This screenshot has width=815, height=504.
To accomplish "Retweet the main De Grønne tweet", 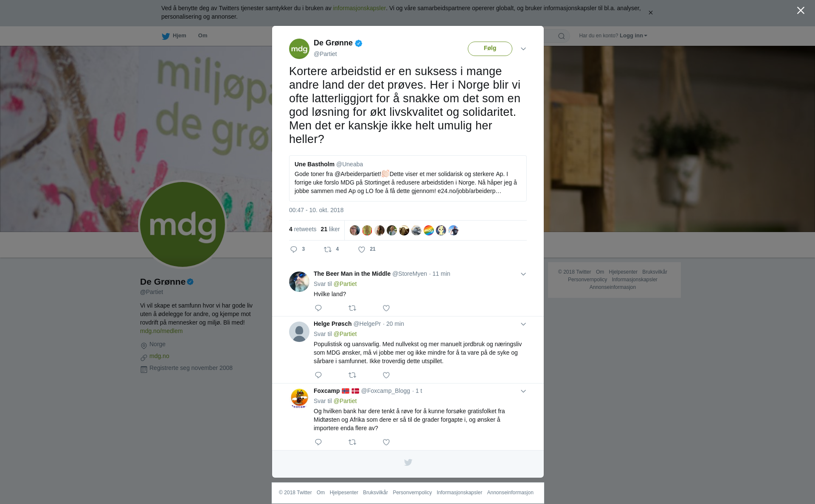I will pyautogui.click(x=328, y=249).
